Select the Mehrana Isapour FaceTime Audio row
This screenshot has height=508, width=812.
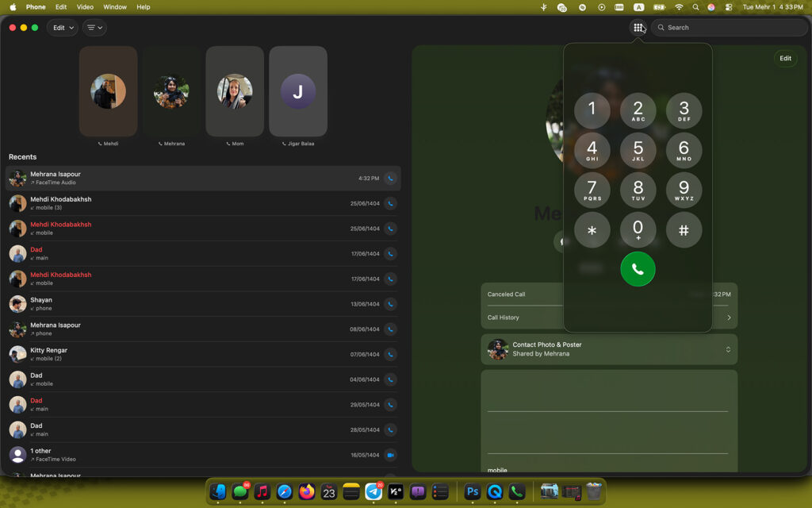(203, 179)
